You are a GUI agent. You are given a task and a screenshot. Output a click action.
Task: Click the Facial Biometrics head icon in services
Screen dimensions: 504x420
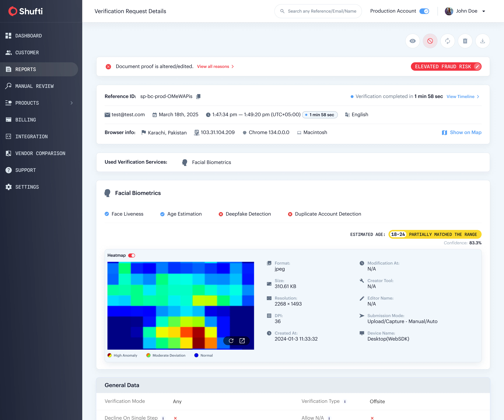(185, 162)
